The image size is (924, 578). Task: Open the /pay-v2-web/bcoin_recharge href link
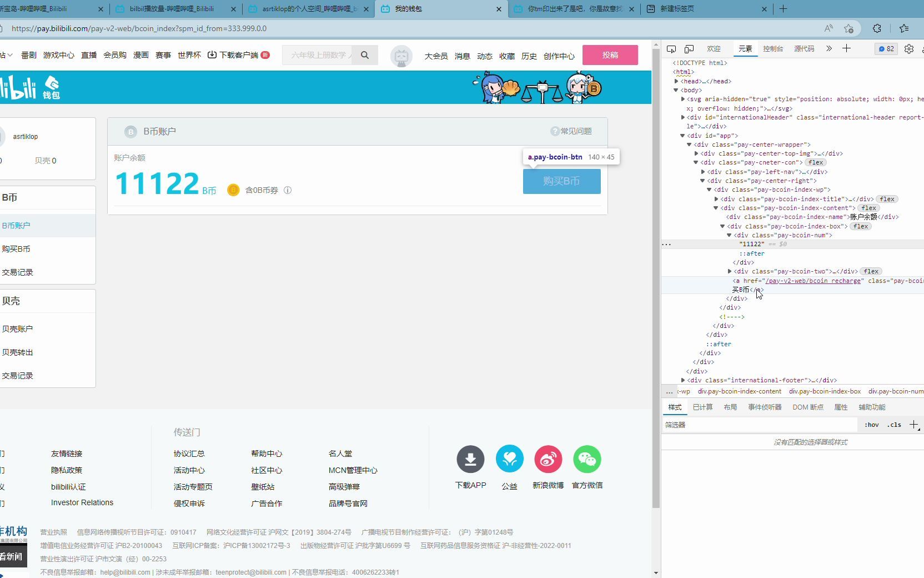pyautogui.click(x=813, y=281)
